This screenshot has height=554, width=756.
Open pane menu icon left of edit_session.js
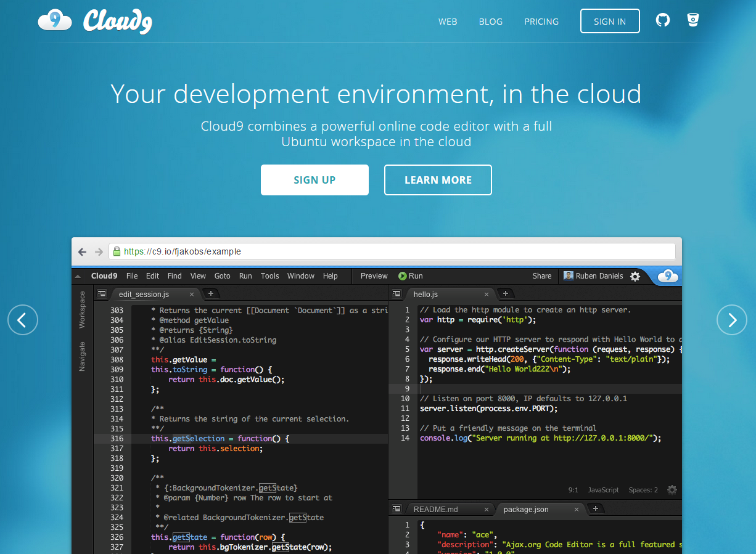point(102,294)
